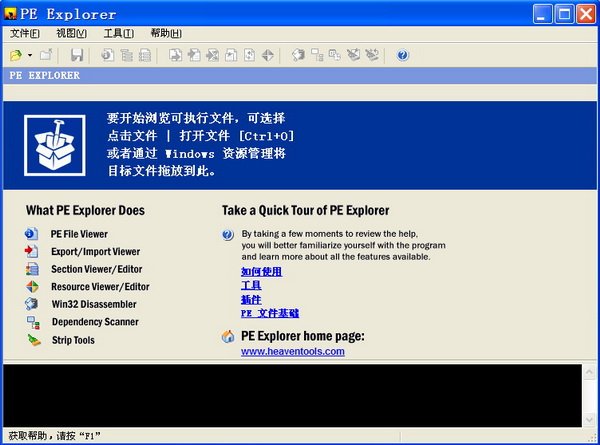Click the 'Take a Quick Tour of PE Explorer' heading
The height and width of the screenshot is (445, 600).
pos(305,210)
